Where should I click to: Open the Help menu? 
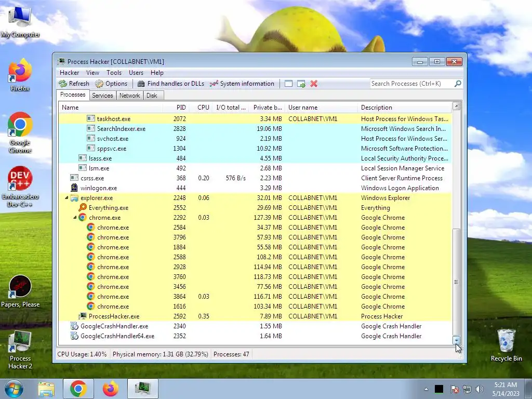(157, 73)
